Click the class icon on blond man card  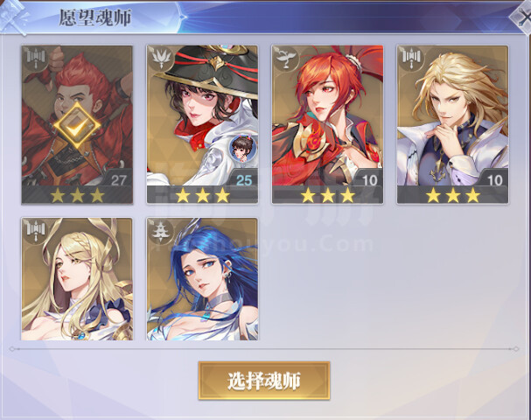(411, 58)
